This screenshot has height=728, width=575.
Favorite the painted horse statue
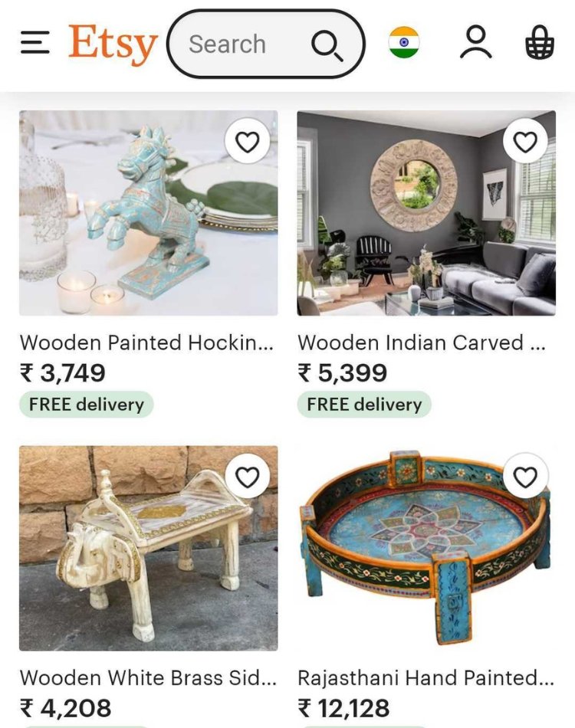click(247, 142)
